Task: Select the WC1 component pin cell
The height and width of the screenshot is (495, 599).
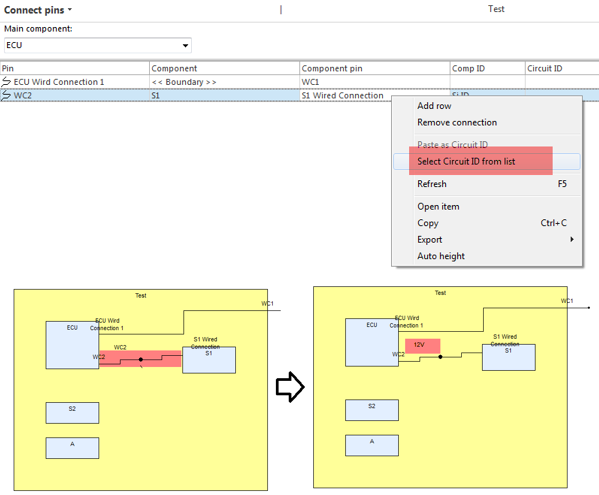Action: tap(374, 82)
